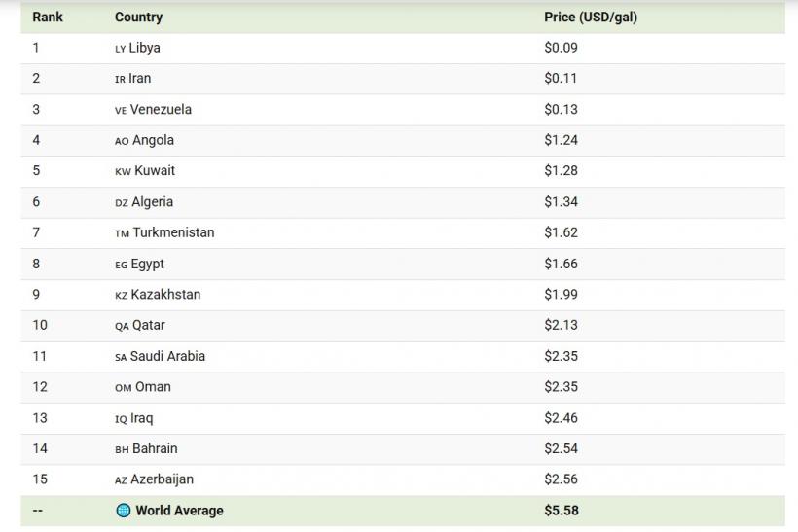Click the Price (USD/gal) column header
Viewport: 798px width, 532px height.
[x=591, y=17]
